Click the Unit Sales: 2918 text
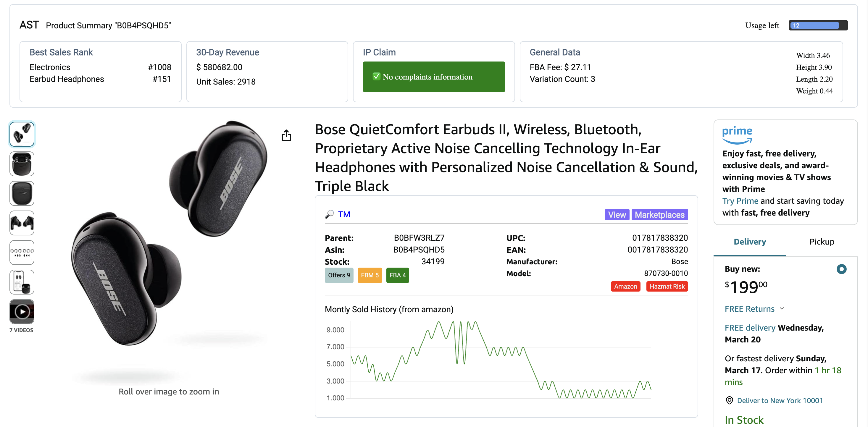The image size is (868, 427). coord(226,82)
